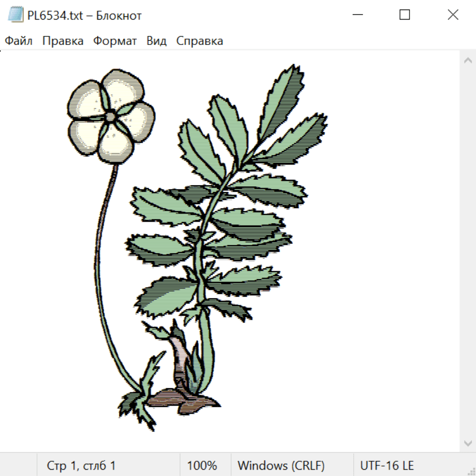
Task: Open the Файл menu
Action: click(19, 41)
